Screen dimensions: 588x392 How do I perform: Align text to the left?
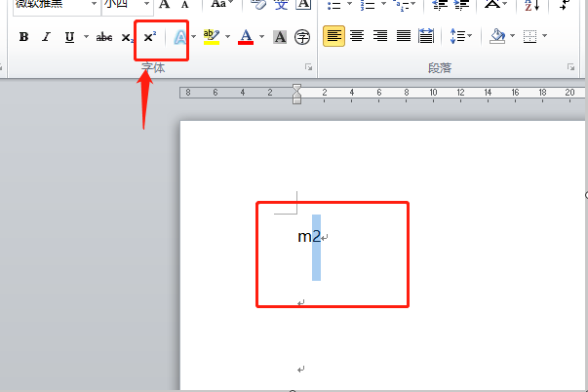(x=333, y=37)
